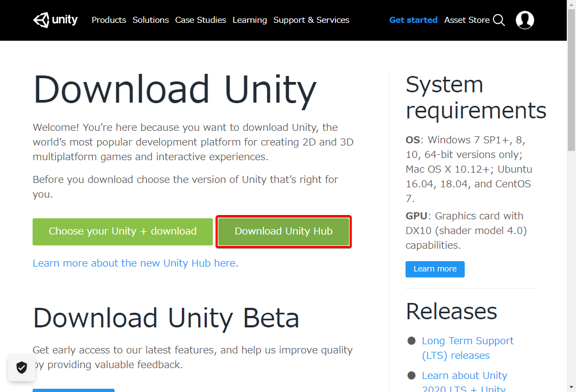Click the Unity logo in the navigation bar
The width and height of the screenshot is (576, 392).
coord(55,20)
